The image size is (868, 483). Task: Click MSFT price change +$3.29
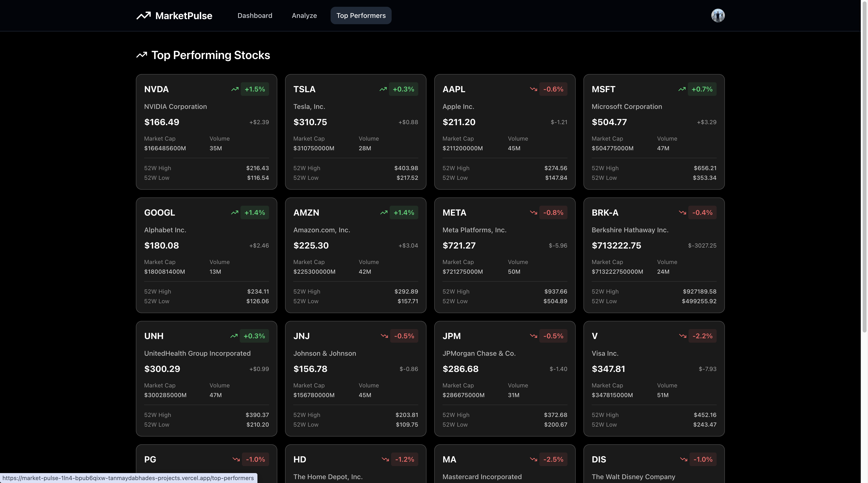click(x=707, y=122)
